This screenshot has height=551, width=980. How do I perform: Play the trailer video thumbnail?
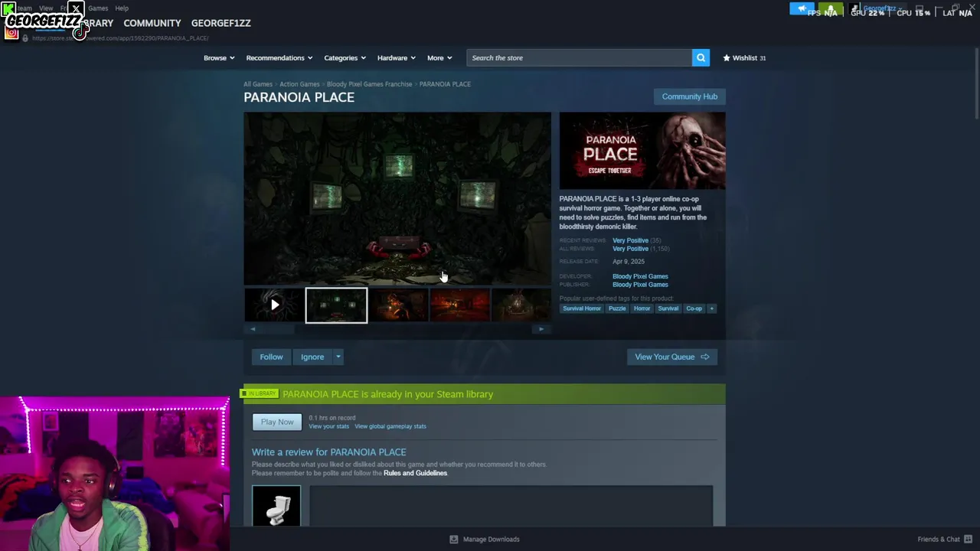click(274, 305)
